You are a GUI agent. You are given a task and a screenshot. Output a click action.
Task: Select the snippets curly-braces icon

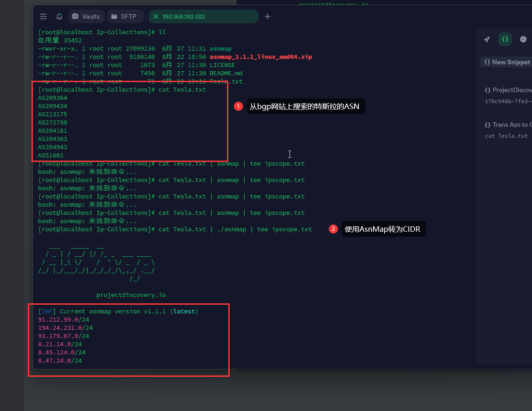click(x=505, y=39)
